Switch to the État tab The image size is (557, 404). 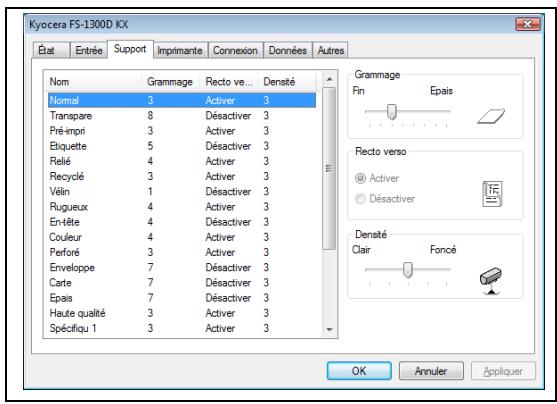[x=51, y=50]
